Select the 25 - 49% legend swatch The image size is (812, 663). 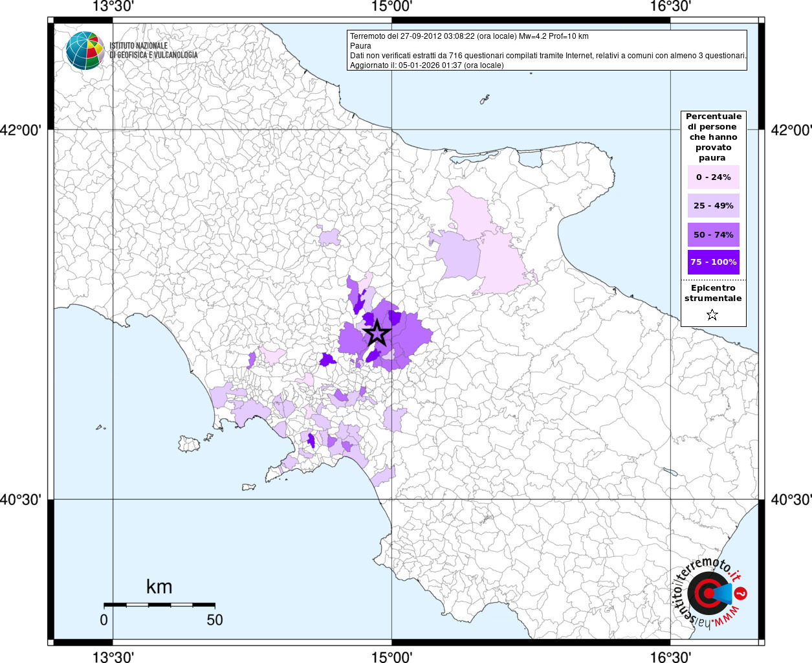[x=713, y=206]
